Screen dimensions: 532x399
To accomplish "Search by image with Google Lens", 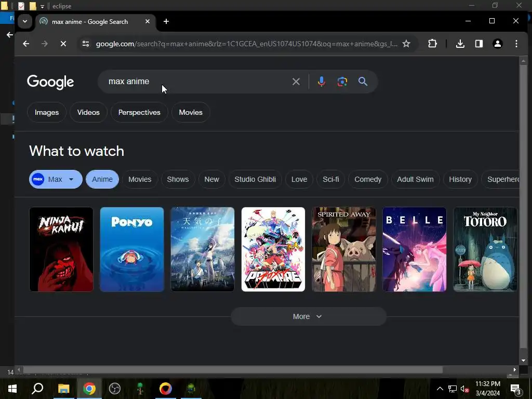I will pyautogui.click(x=342, y=82).
